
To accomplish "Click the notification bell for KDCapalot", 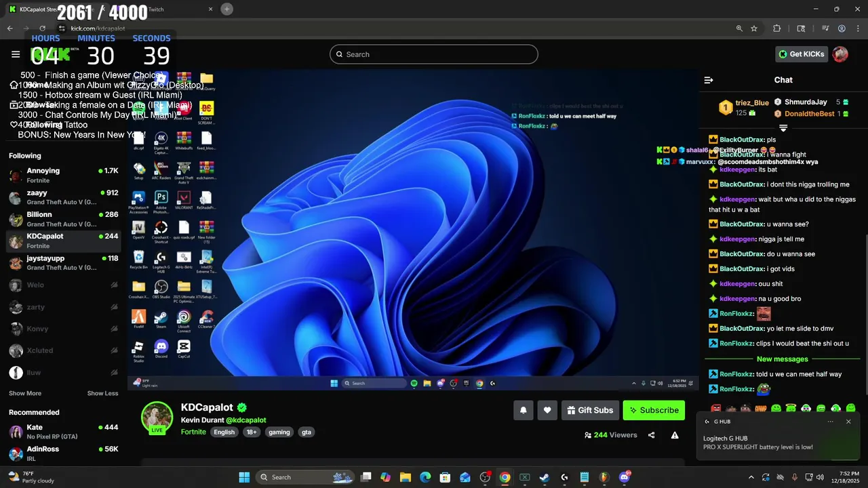I will coord(524,410).
